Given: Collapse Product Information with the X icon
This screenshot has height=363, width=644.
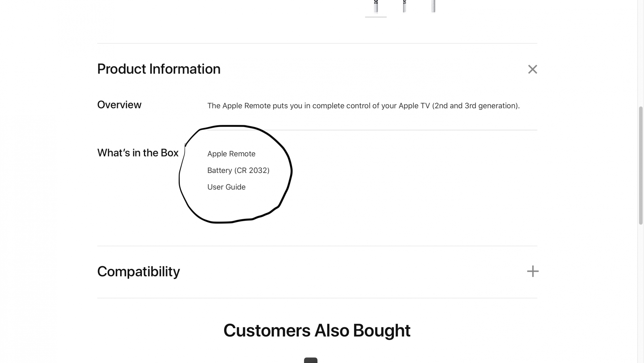Looking at the screenshot, I should [532, 69].
